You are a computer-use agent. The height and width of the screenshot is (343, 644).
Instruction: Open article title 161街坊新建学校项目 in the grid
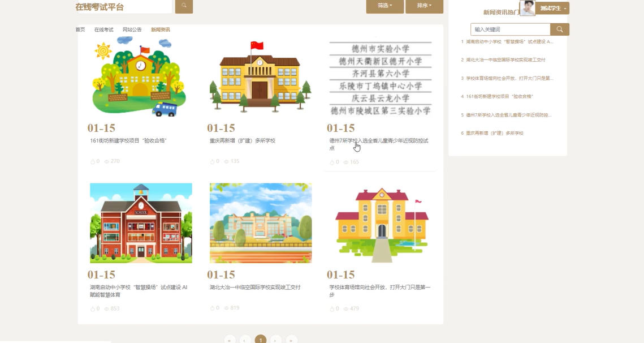(128, 141)
